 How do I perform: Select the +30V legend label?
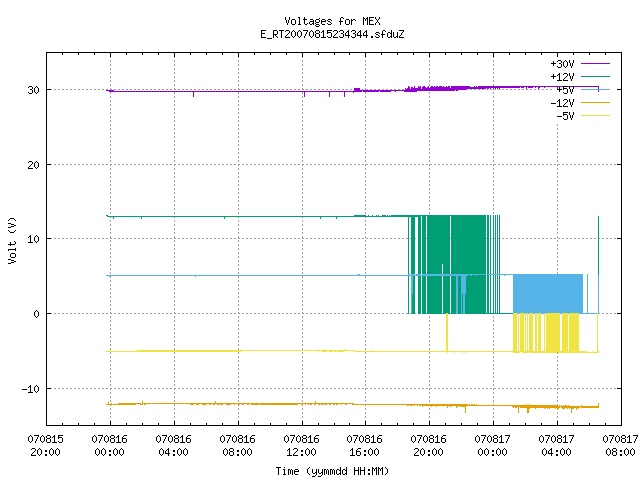(562, 64)
